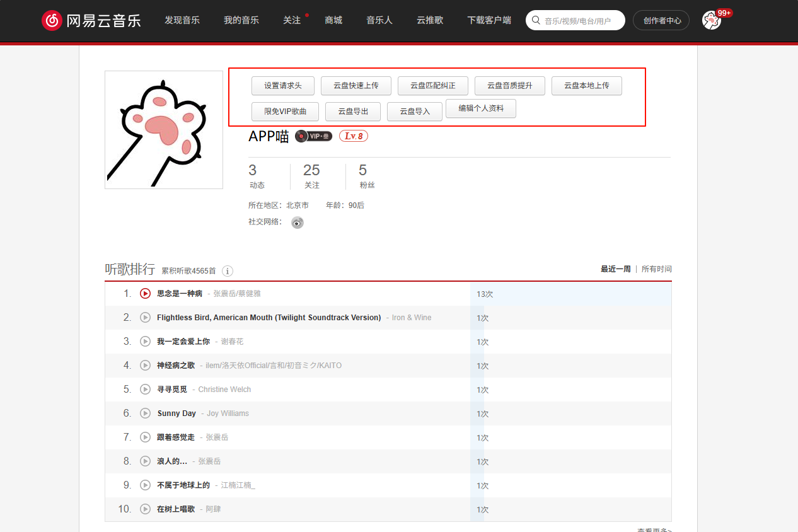Open song title Sunny Day
This screenshot has width=798, height=532.
pyautogui.click(x=176, y=413)
